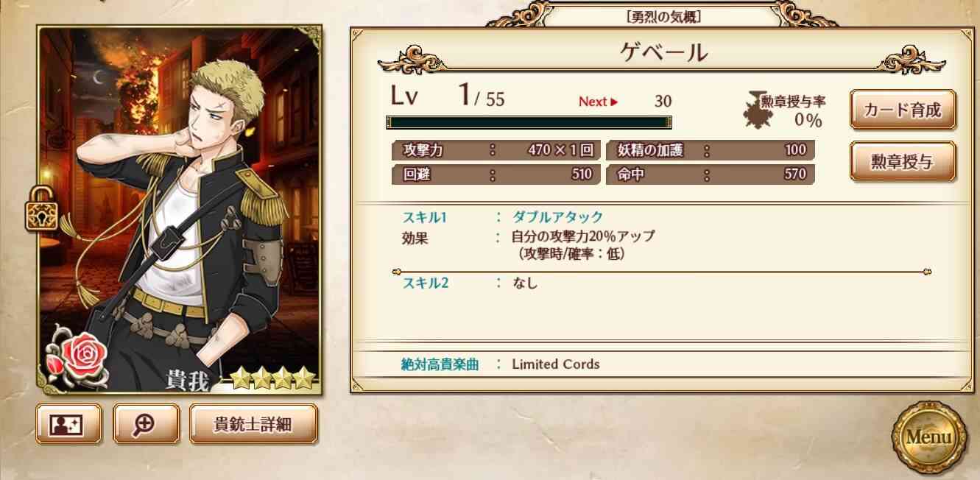
Task: Click the character card artwork
Action: point(180,211)
